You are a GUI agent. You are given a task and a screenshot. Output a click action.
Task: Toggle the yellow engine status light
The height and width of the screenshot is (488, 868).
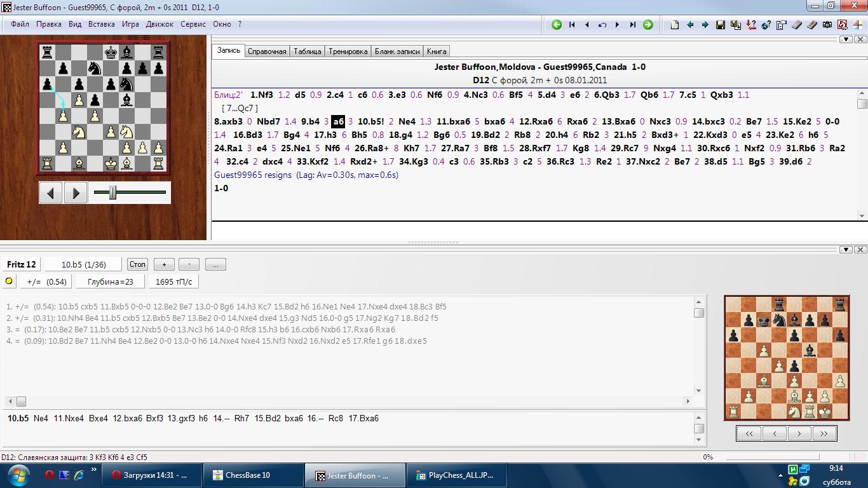click(x=10, y=281)
